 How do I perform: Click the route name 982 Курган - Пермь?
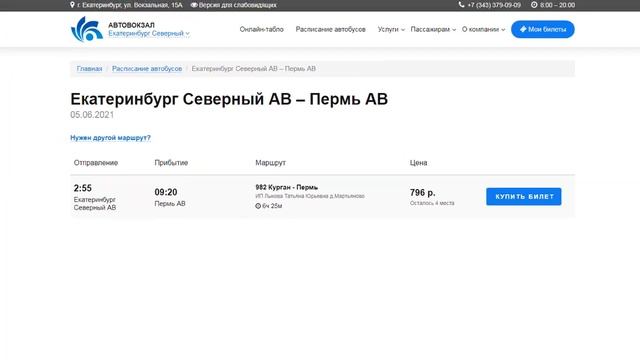click(x=287, y=187)
